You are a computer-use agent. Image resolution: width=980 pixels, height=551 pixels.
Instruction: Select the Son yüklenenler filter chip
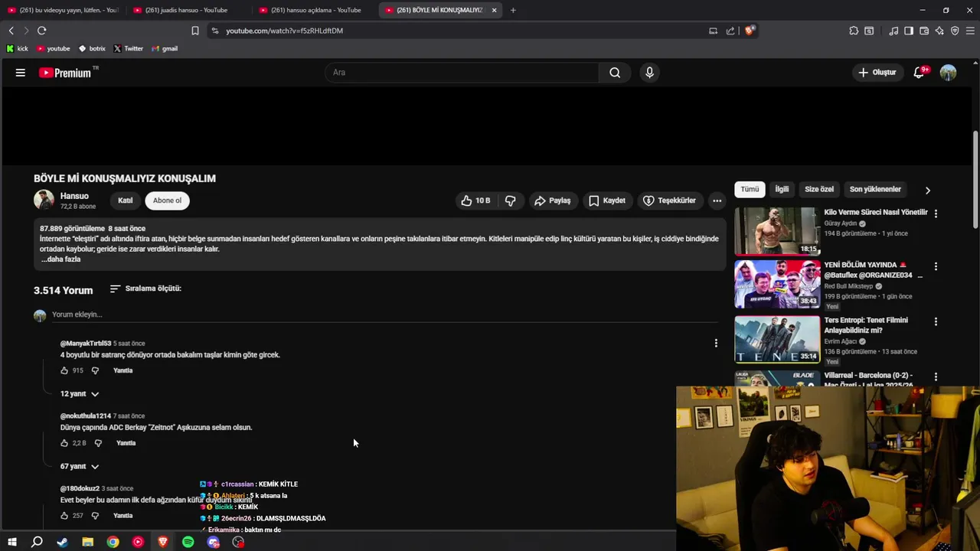click(875, 189)
